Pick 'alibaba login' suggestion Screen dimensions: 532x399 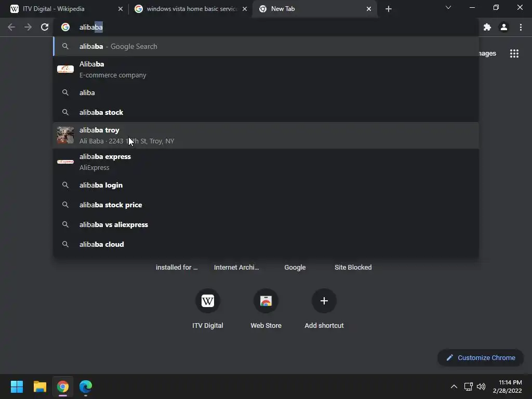click(x=266, y=185)
